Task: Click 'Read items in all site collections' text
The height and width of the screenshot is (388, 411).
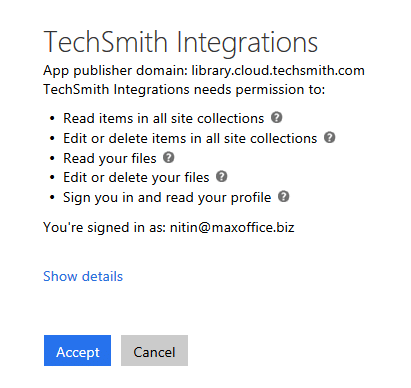Action: pos(164,118)
